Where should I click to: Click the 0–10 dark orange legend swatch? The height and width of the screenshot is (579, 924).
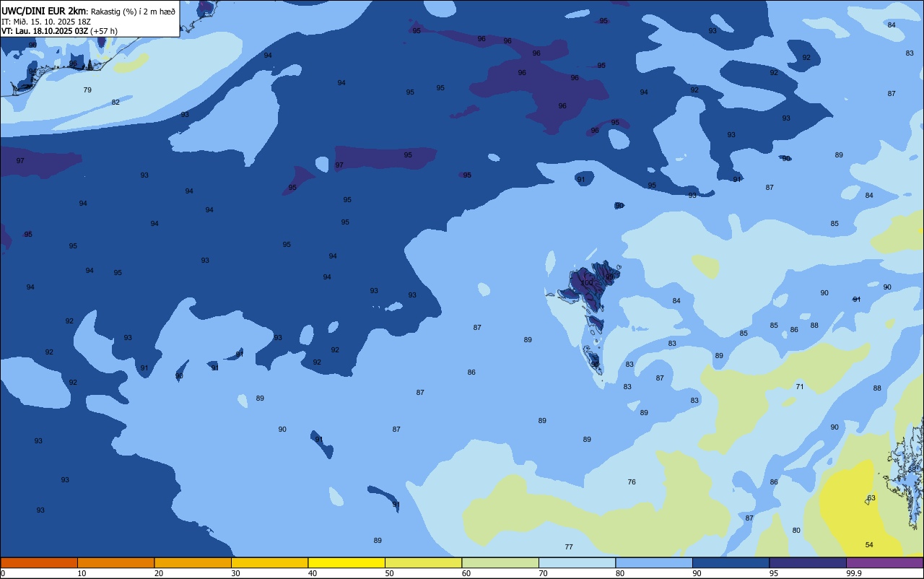(39, 562)
